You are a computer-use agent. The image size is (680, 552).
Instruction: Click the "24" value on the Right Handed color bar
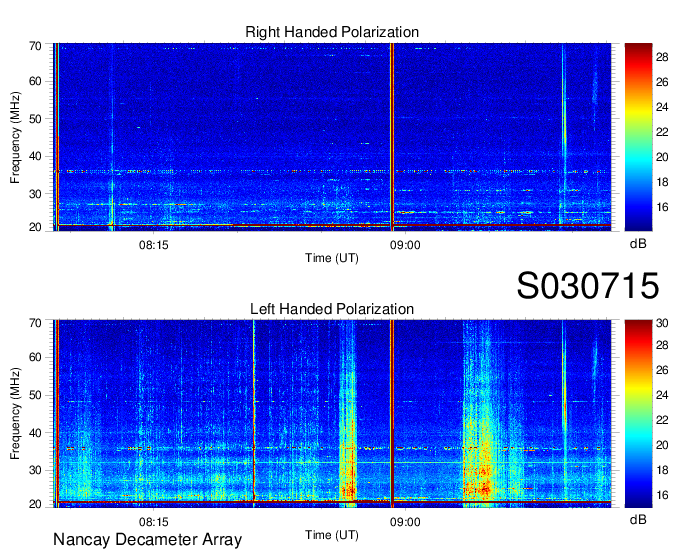662,107
